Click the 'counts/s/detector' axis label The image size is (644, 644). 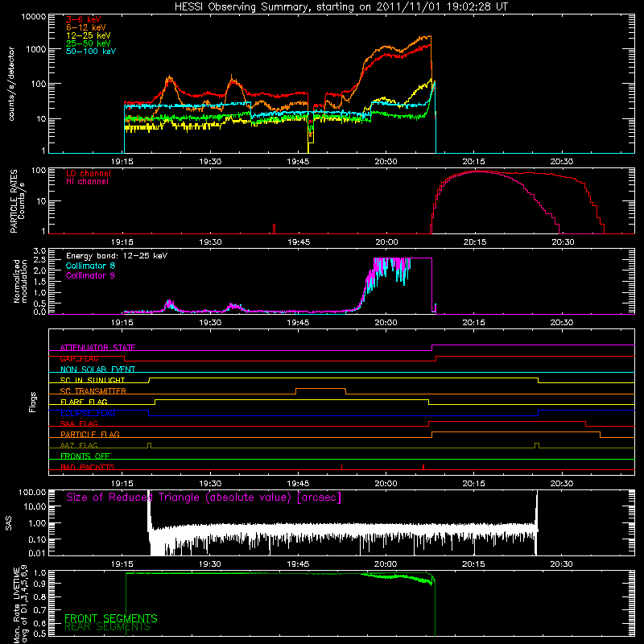pos(11,84)
